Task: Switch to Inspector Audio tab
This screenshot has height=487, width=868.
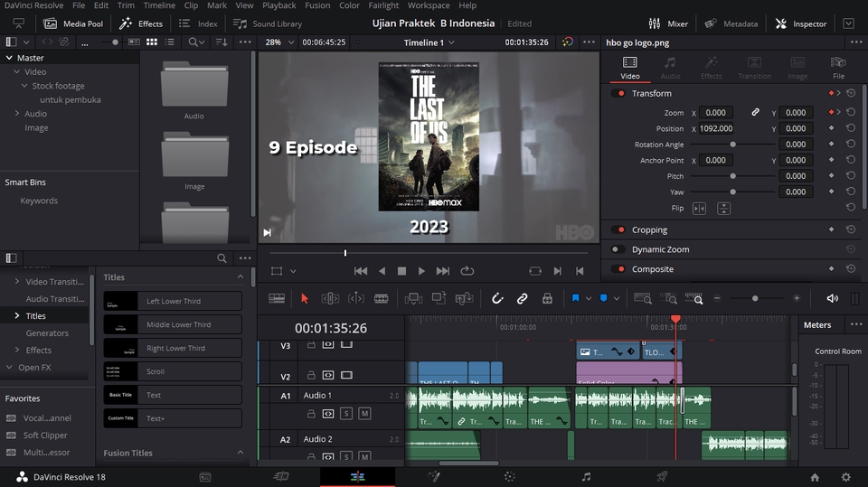Action: point(670,68)
